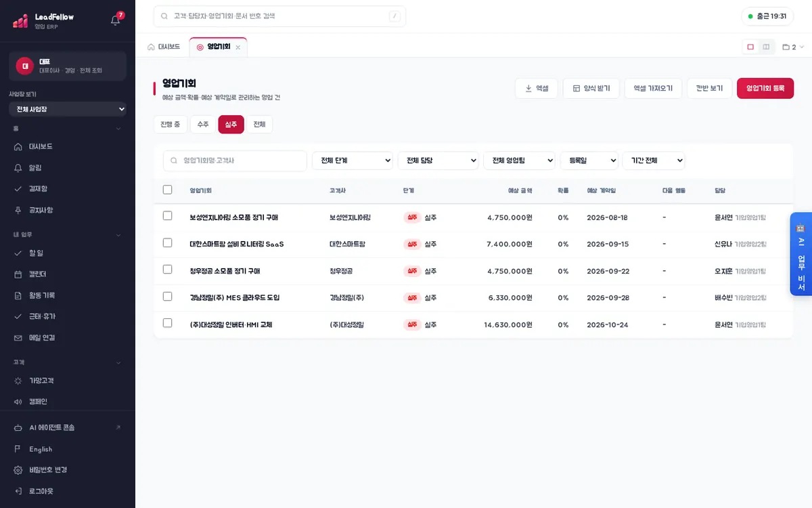812x508 pixels.
Task: Click the 캘린더 calendar icon
Action: click(x=18, y=274)
